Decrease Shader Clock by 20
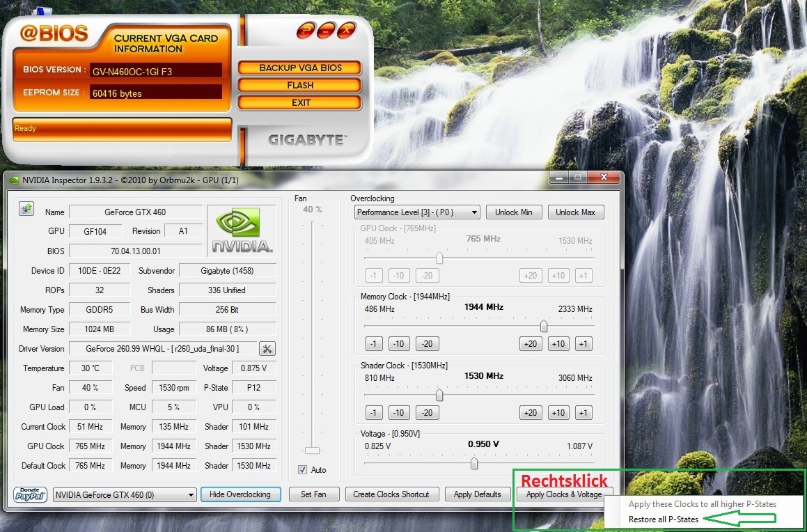 click(428, 413)
